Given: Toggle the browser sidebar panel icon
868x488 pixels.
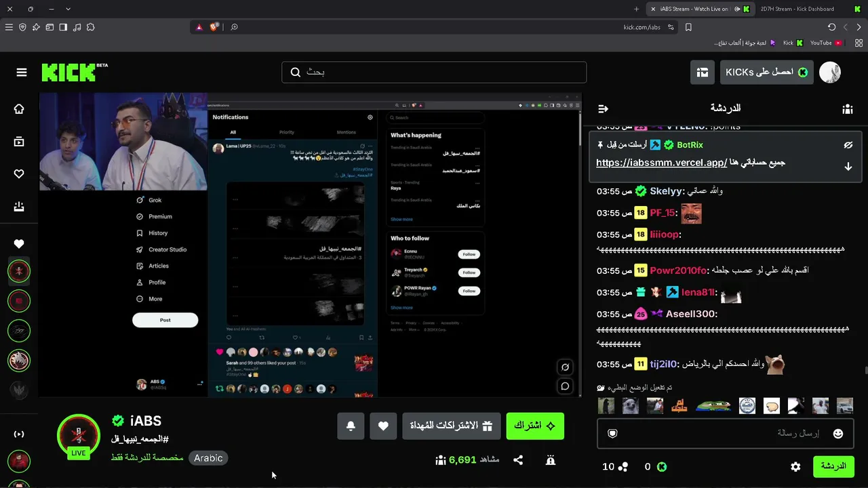Looking at the screenshot, I should [63, 27].
